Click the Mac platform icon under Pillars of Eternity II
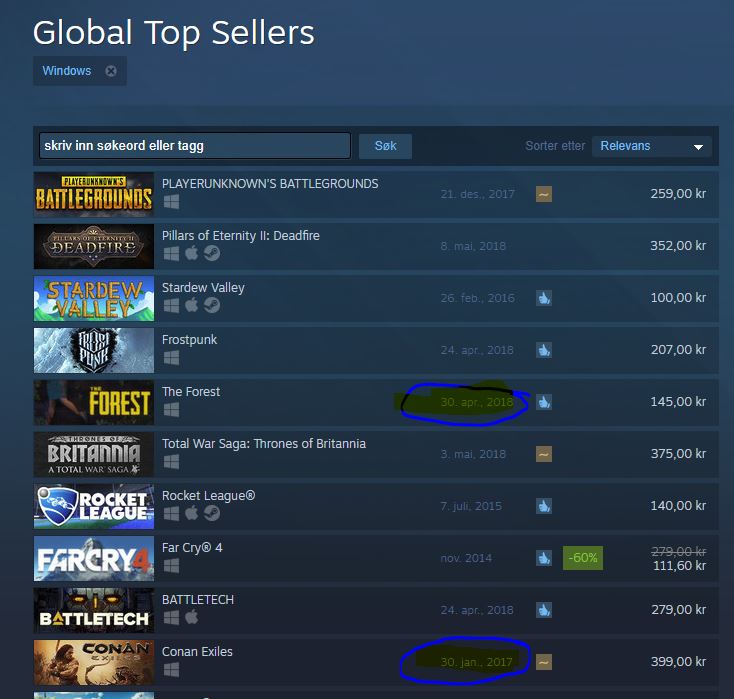734x699 pixels. [191, 253]
